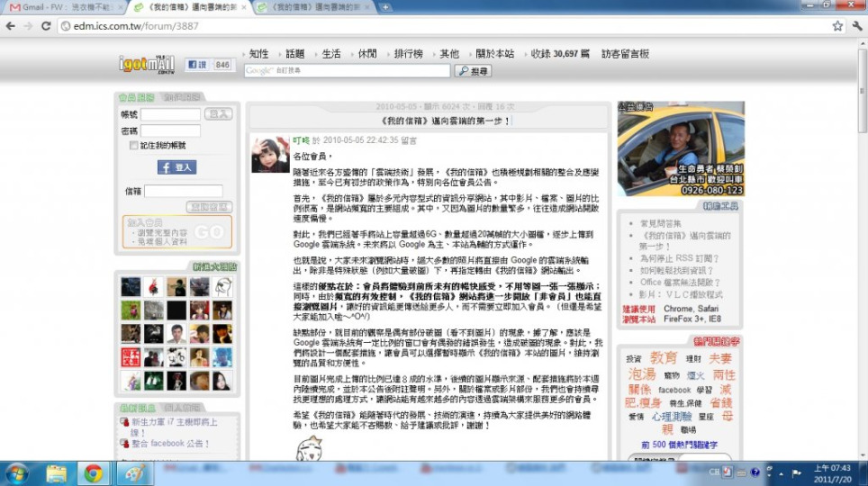Viewport: 868px width, 486px height.
Task: Click the 帳號 account input field
Action: pyautogui.click(x=170, y=114)
